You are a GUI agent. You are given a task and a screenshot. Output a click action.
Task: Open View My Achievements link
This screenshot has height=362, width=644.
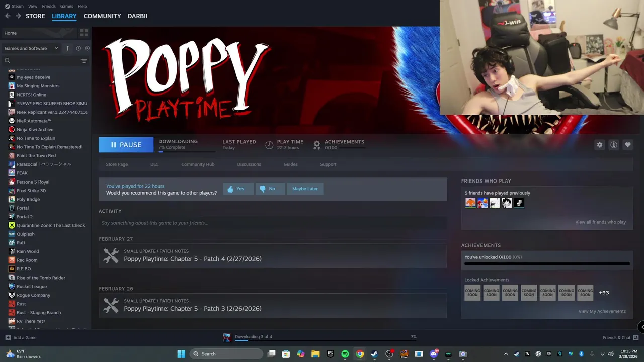click(602, 311)
